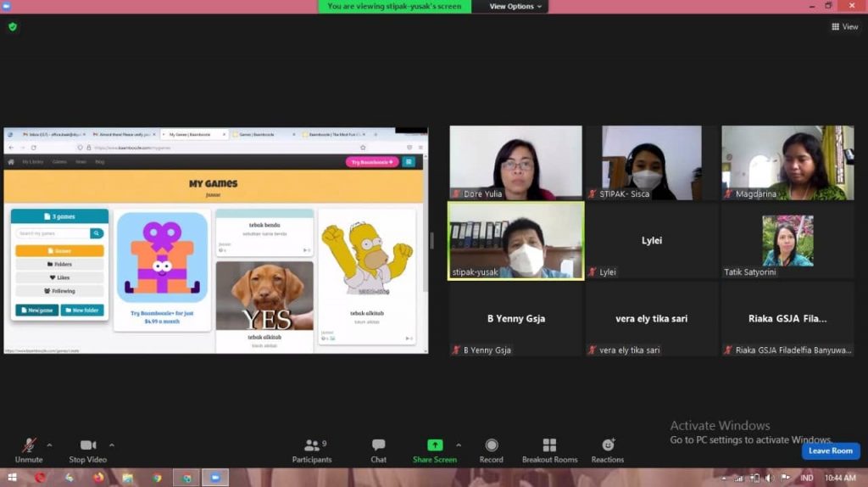
Task: Open the YES dog meme game thumbnail
Action: point(264,296)
